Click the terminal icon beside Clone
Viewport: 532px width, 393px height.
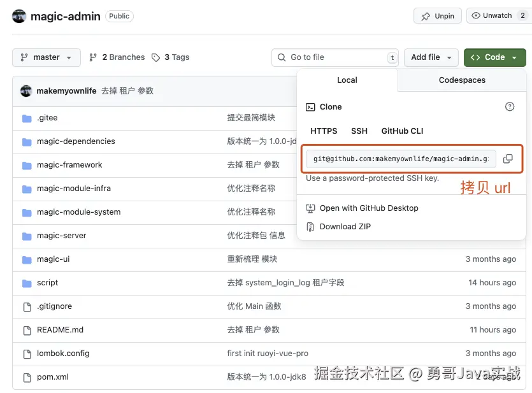tap(310, 107)
